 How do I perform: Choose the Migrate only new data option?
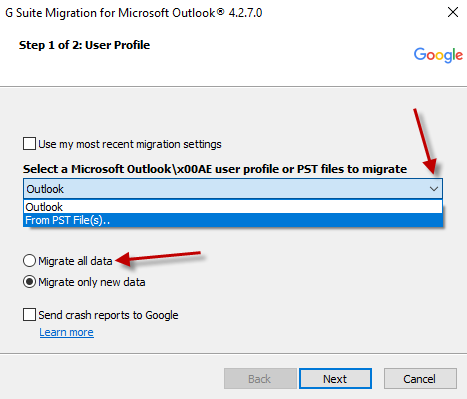(29, 282)
